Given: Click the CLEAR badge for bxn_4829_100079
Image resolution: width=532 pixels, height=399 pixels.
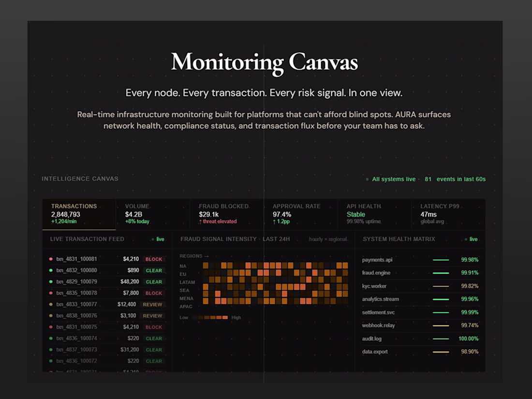Looking at the screenshot, I should click(154, 281).
